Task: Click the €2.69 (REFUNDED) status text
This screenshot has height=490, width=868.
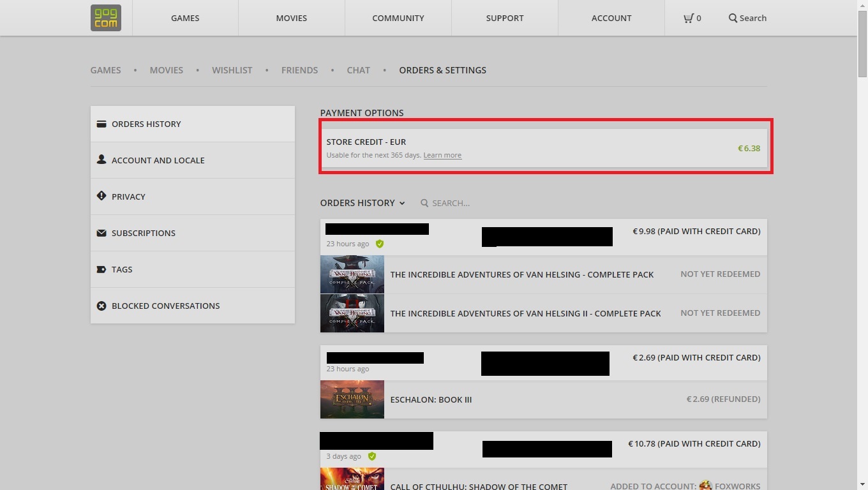Action: pos(723,399)
